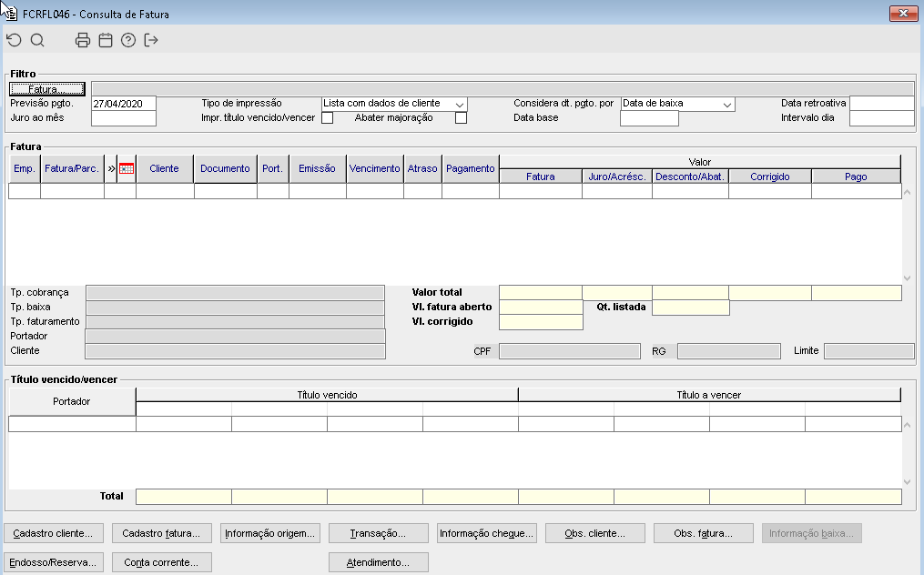Click Port. column header
The height and width of the screenshot is (575, 924).
tap(273, 168)
